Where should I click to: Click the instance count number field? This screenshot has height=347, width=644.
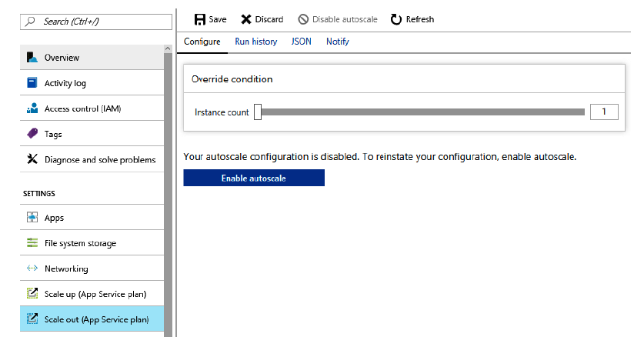click(604, 112)
